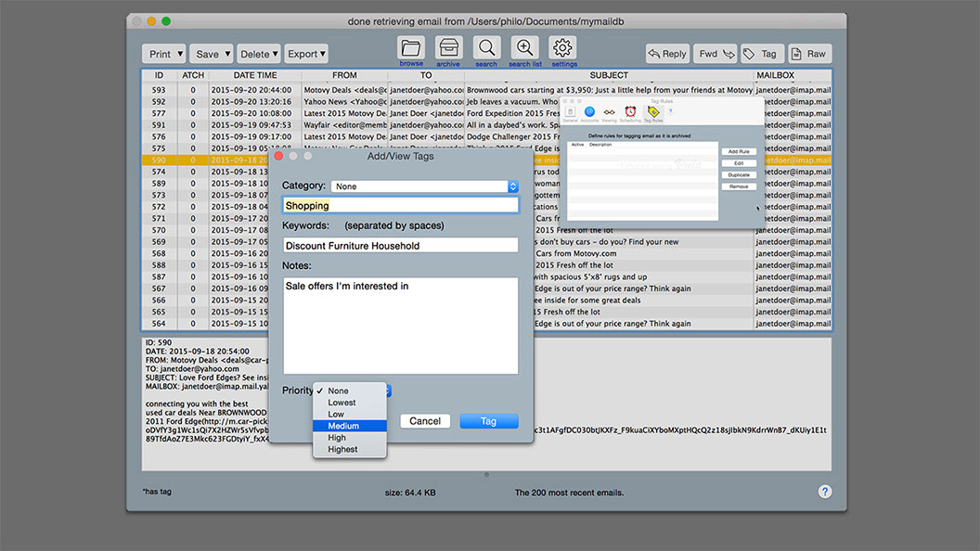Choose Highest priority option
This screenshot has width=980, height=551.
[x=349, y=449]
